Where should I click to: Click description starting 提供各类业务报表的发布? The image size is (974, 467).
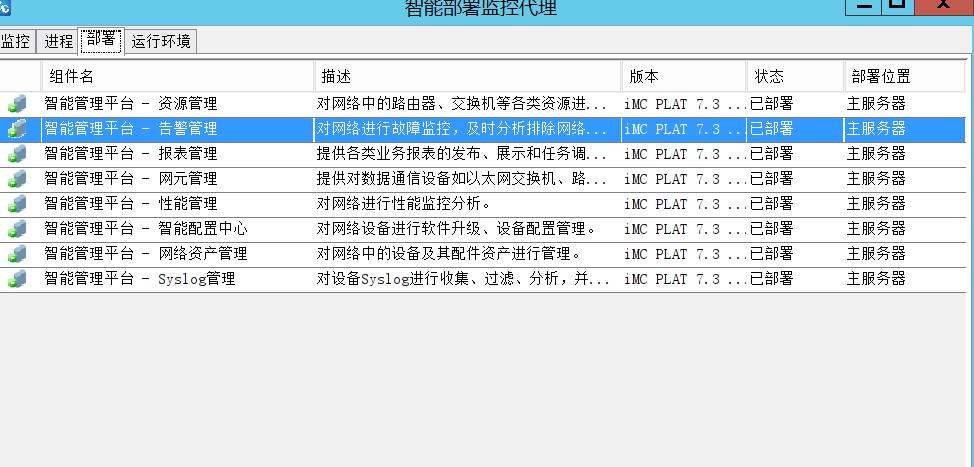point(462,154)
